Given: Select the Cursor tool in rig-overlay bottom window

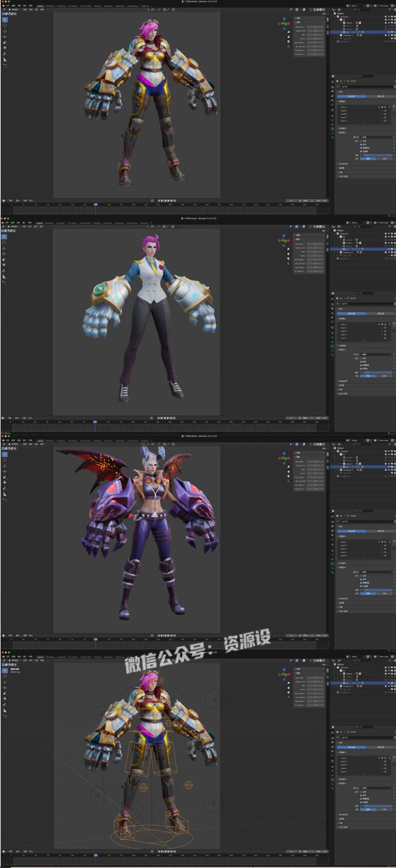Looking at the screenshot, I should tap(5, 676).
